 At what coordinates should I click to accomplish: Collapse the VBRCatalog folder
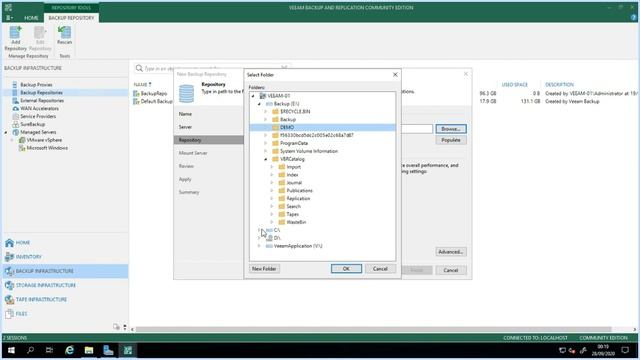266,159
